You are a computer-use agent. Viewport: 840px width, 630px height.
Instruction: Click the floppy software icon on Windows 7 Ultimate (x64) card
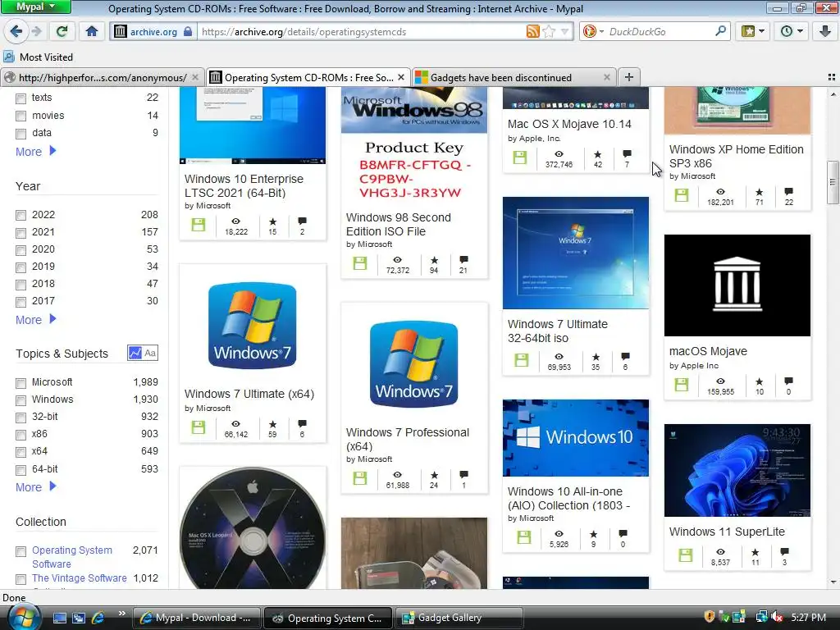pos(199,427)
